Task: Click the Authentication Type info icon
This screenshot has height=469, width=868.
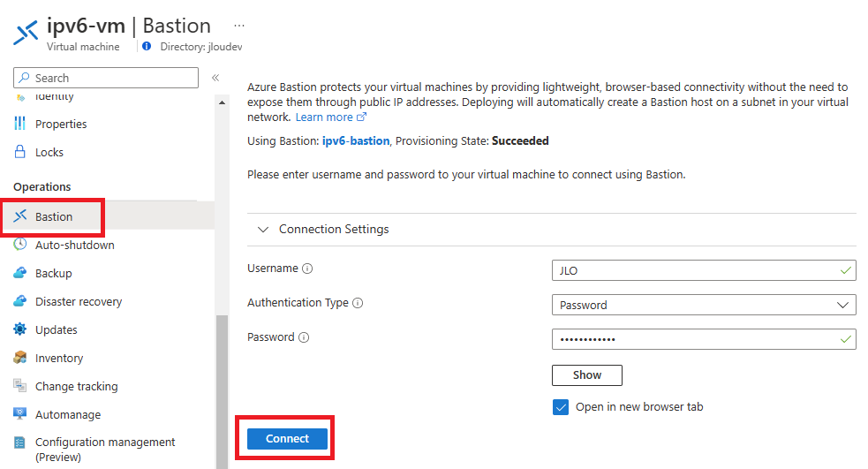Action: point(358,303)
